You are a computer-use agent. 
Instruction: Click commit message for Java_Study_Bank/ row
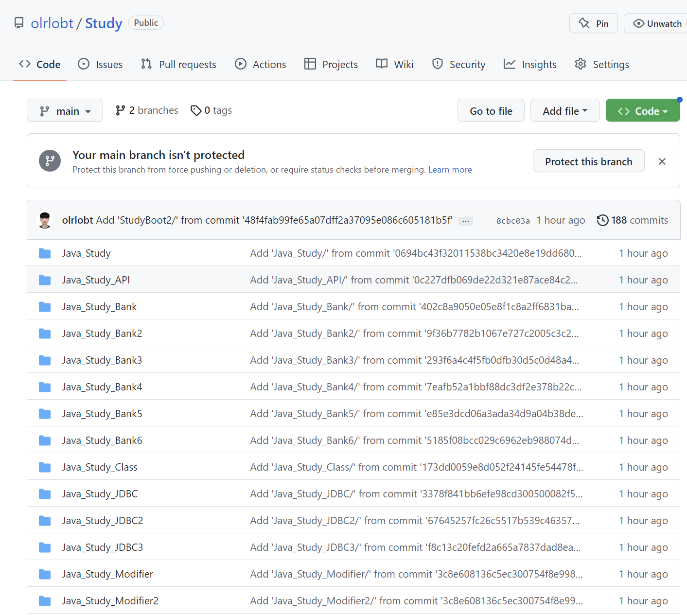click(415, 307)
